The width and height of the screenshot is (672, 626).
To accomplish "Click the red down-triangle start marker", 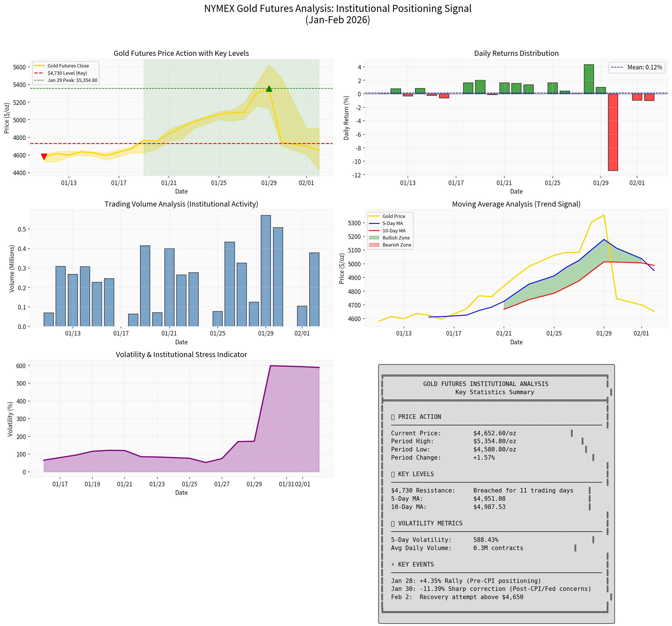I will [x=44, y=156].
